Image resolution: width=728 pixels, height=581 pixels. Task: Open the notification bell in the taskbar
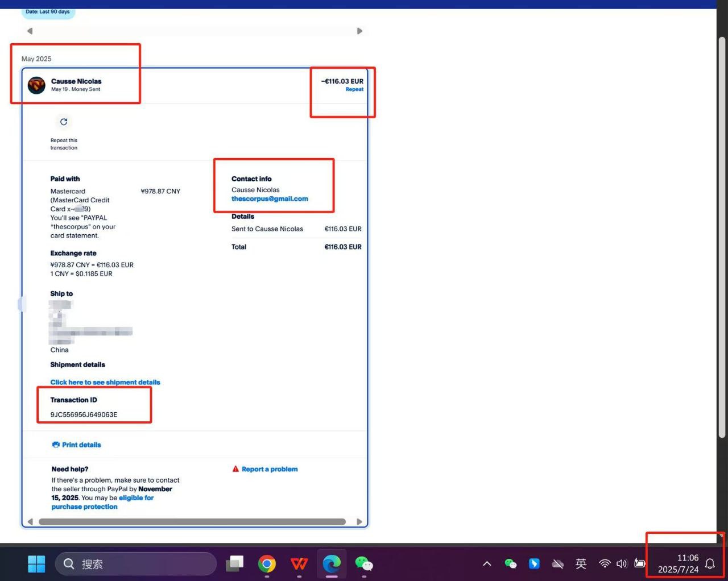710,563
